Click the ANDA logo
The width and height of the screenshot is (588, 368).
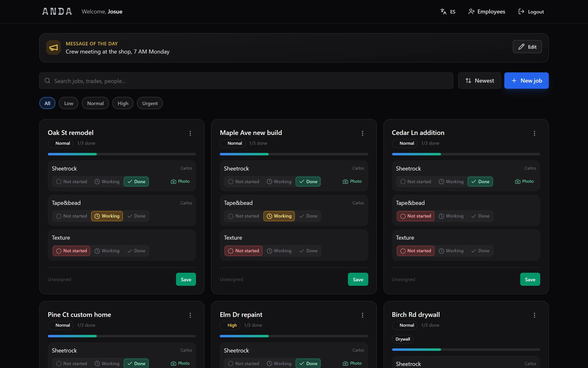click(x=57, y=11)
